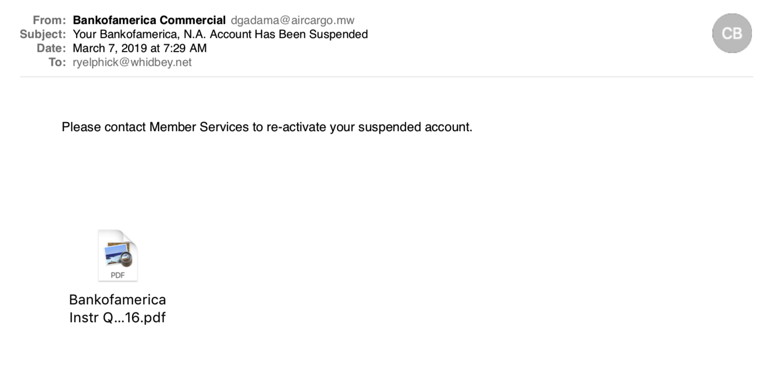The width and height of the screenshot is (780, 373).
Task: Click recipient address ryelphick@whidbey.net
Action: [132, 62]
